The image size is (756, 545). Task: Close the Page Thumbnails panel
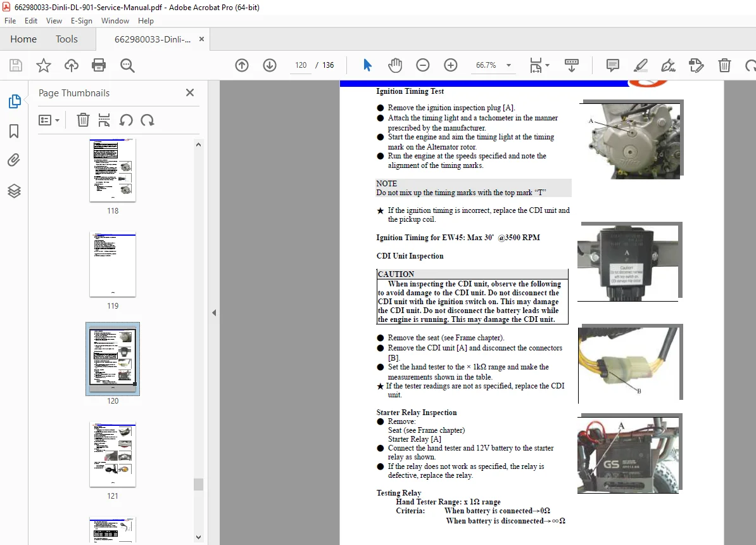pos(190,93)
